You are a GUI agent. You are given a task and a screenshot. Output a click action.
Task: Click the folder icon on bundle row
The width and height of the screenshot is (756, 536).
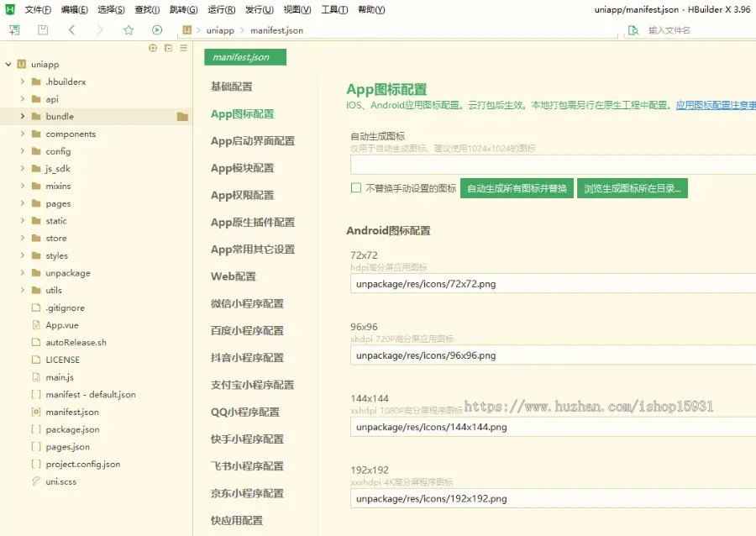(182, 116)
